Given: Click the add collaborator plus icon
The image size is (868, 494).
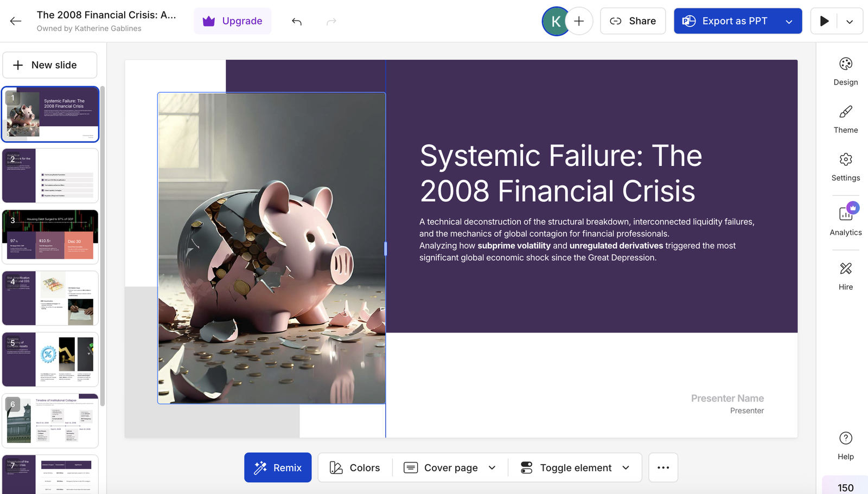Looking at the screenshot, I should click(579, 21).
